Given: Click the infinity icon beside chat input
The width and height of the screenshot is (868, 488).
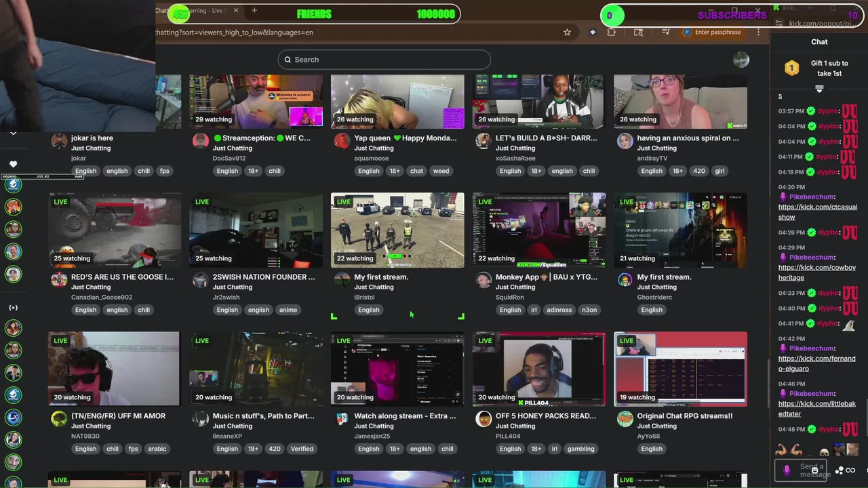Looking at the screenshot, I should (850, 470).
